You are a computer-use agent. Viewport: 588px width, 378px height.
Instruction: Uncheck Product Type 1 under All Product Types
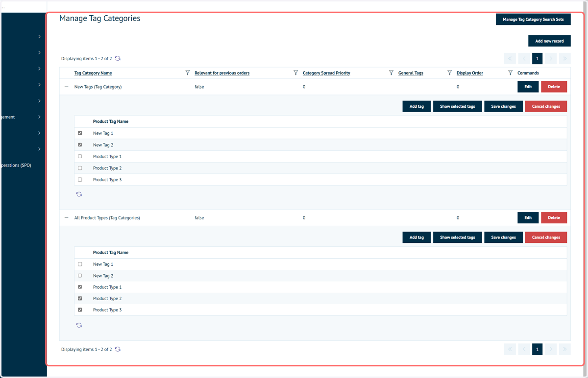coord(80,287)
